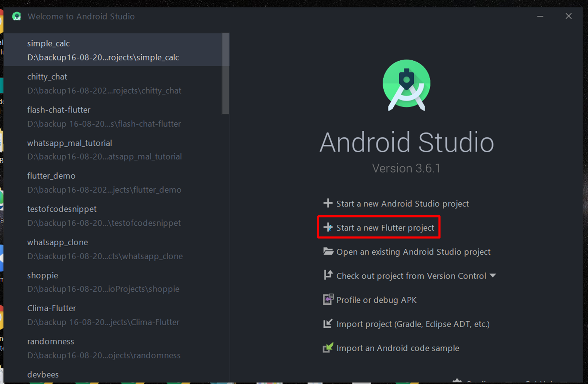Click the Import project arrow icon
This screenshot has width=588, height=384.
[x=328, y=324]
